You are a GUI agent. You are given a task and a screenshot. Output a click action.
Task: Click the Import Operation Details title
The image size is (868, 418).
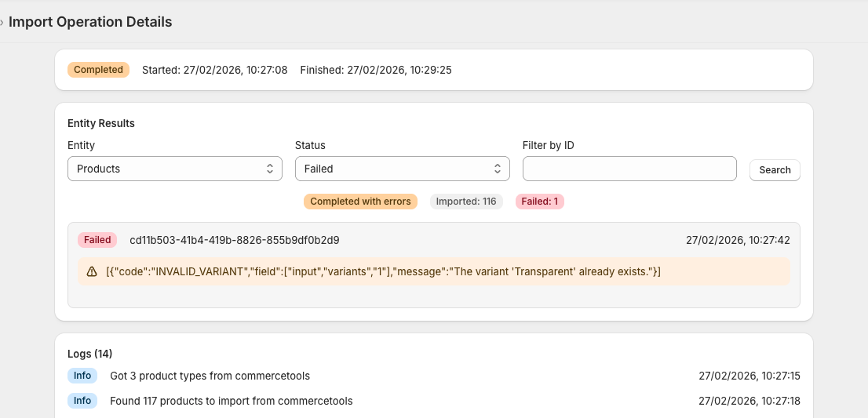[x=90, y=22]
